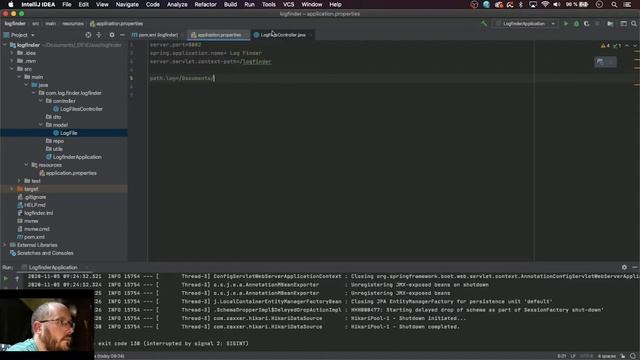Screen dimensions: 640x360
Task: Click the green checkmark inspection indicator
Action: click(x=617, y=46)
